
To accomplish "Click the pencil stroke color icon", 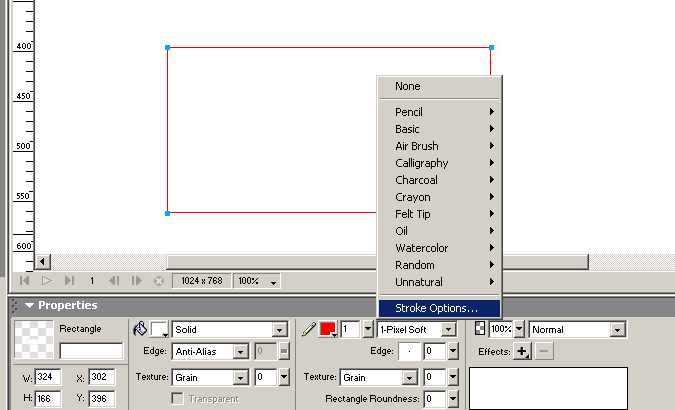I will pos(308,329).
